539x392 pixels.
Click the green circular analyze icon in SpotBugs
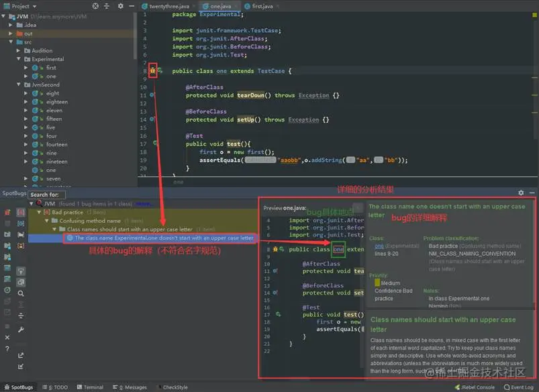pyautogui.click(x=7, y=290)
